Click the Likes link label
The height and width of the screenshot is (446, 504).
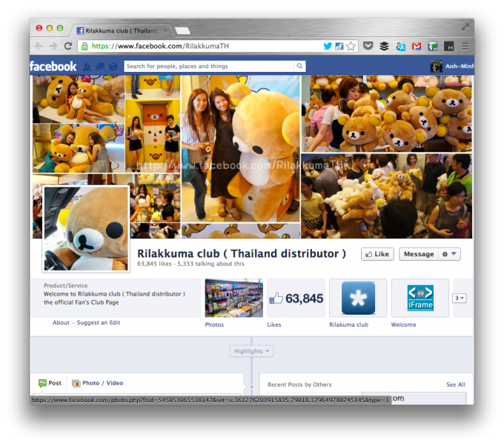(x=273, y=324)
